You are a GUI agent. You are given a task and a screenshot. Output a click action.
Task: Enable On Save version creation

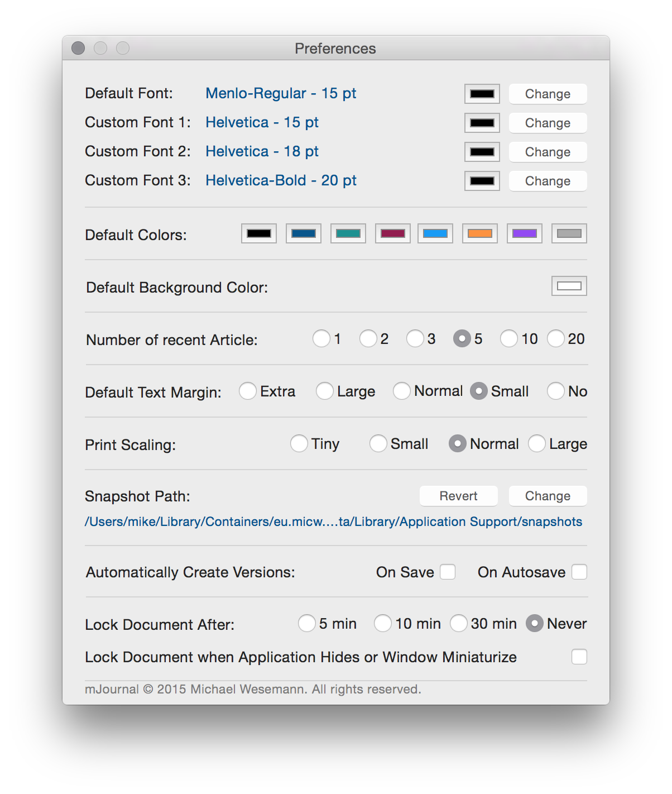tap(448, 572)
